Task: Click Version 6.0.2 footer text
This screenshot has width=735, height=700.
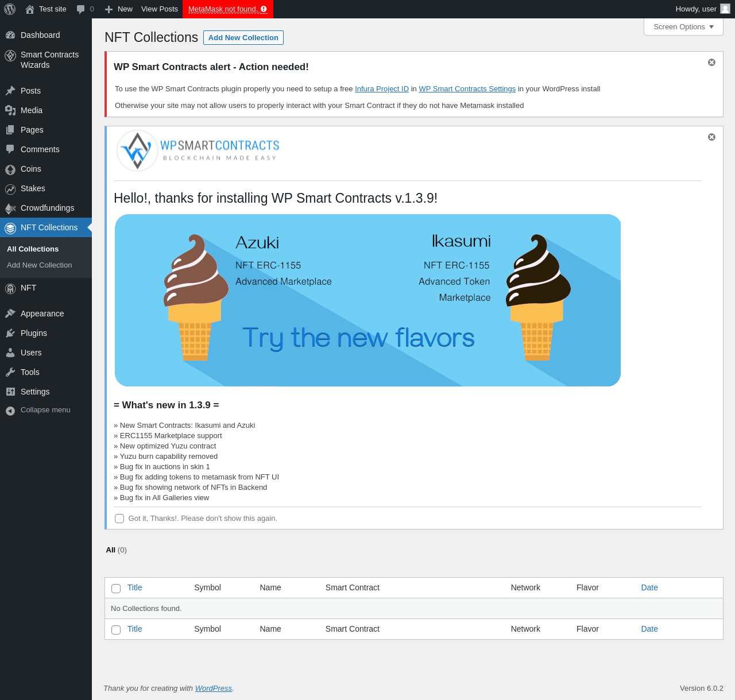Action: (701, 688)
